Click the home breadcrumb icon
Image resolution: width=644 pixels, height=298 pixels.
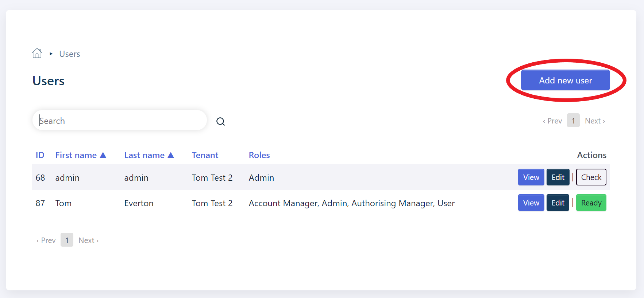[37, 54]
